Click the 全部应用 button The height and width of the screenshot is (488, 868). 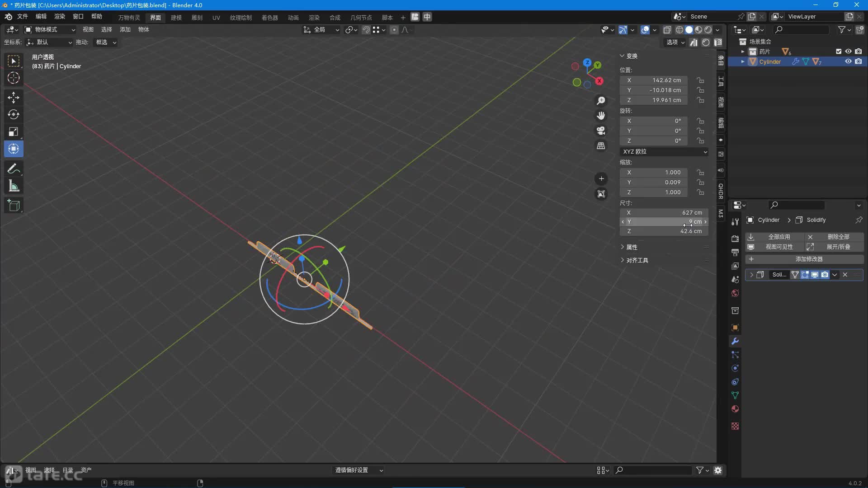(x=774, y=236)
